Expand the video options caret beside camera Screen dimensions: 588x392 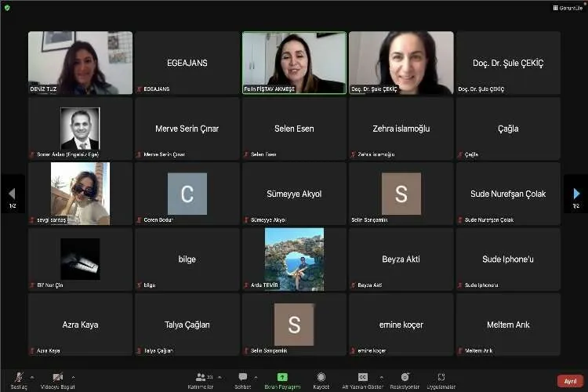[x=74, y=376]
